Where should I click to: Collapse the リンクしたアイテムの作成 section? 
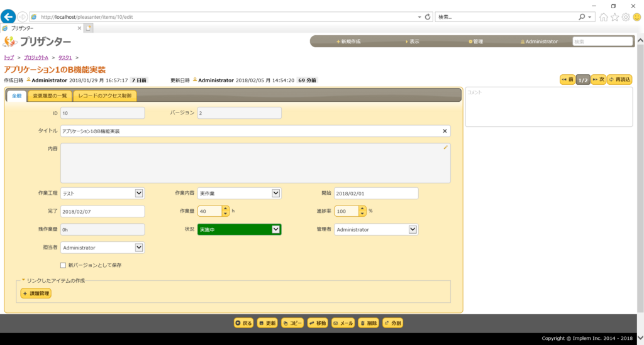click(53, 281)
